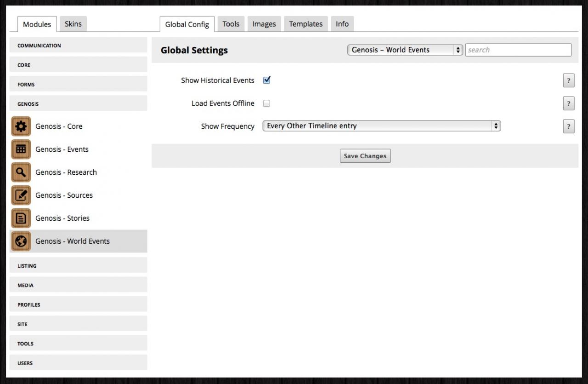Image resolution: width=588 pixels, height=384 pixels.
Task: Expand the Forms category
Action: (x=78, y=84)
